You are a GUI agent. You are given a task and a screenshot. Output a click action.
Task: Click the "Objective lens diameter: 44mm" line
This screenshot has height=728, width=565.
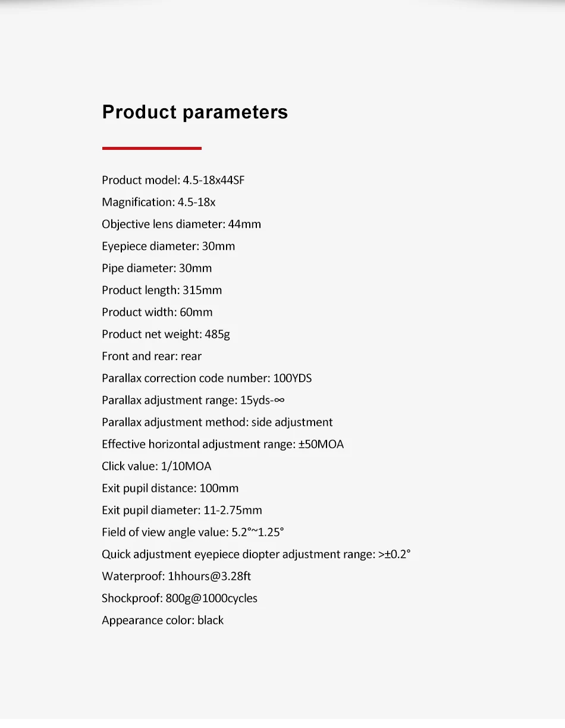pyautogui.click(x=181, y=224)
